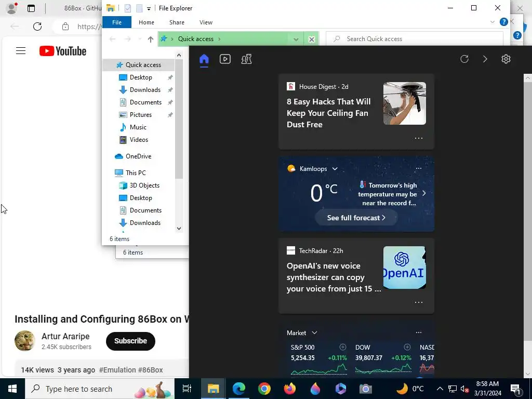532x399 pixels.
Task: Open OpenAI voice synthesizer article headline
Action: tap(334, 277)
